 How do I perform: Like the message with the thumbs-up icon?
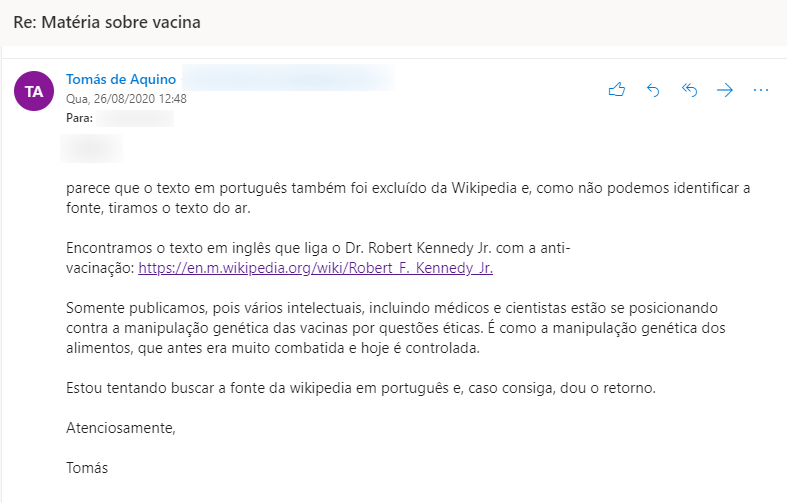[x=617, y=90]
